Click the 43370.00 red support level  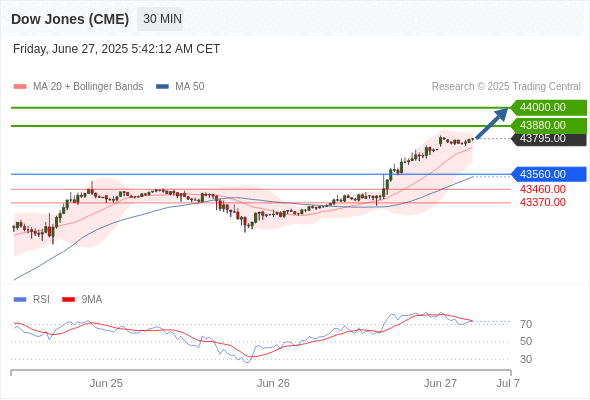(543, 202)
